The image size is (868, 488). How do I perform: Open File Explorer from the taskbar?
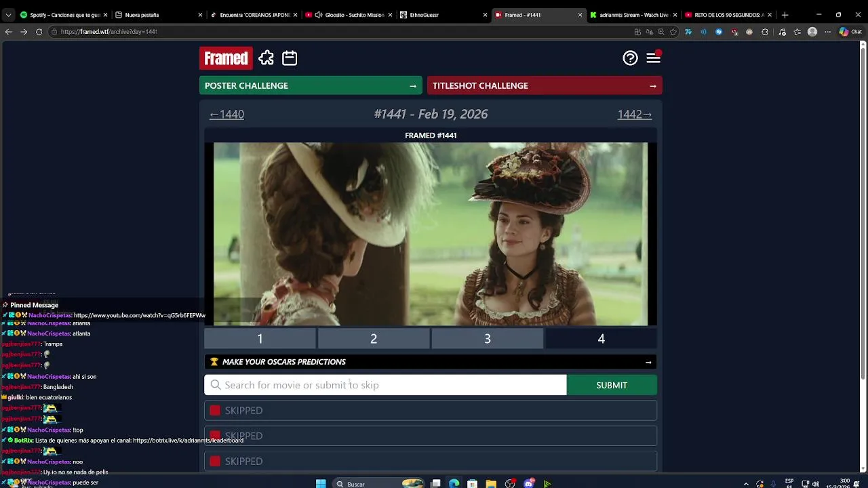(x=491, y=484)
